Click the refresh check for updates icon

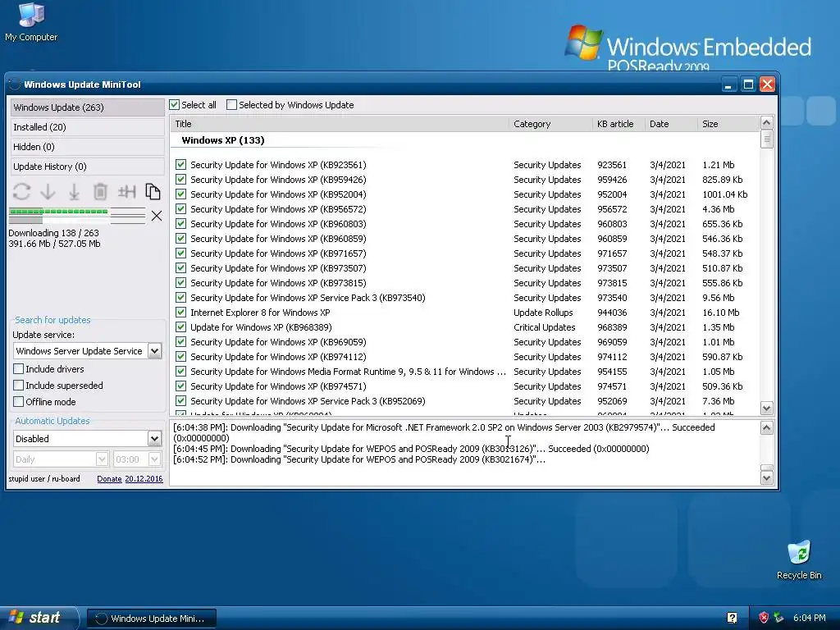21,192
